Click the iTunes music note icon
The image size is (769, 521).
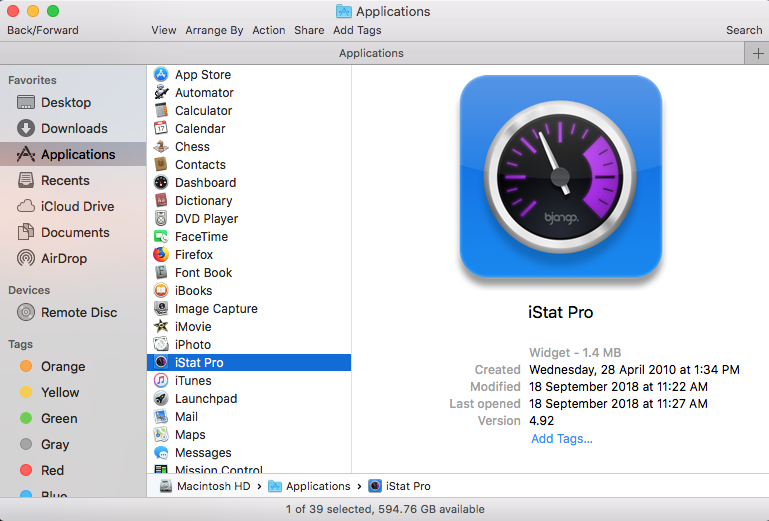(161, 380)
